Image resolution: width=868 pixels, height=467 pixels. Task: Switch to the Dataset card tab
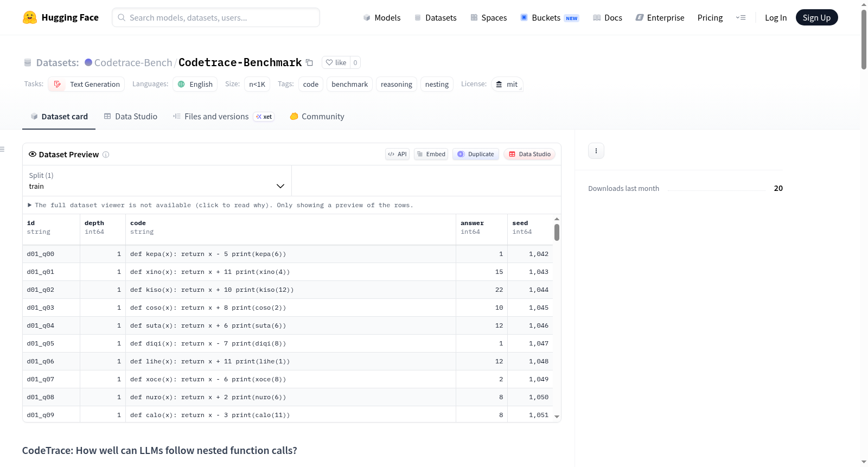[59, 116]
